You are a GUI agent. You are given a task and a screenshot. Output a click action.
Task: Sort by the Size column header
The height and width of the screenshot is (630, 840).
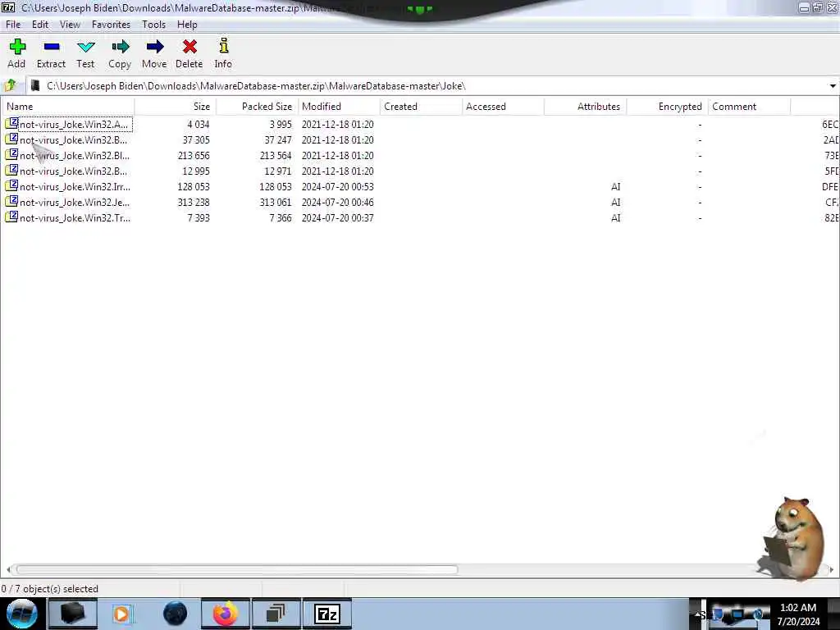pos(176,106)
